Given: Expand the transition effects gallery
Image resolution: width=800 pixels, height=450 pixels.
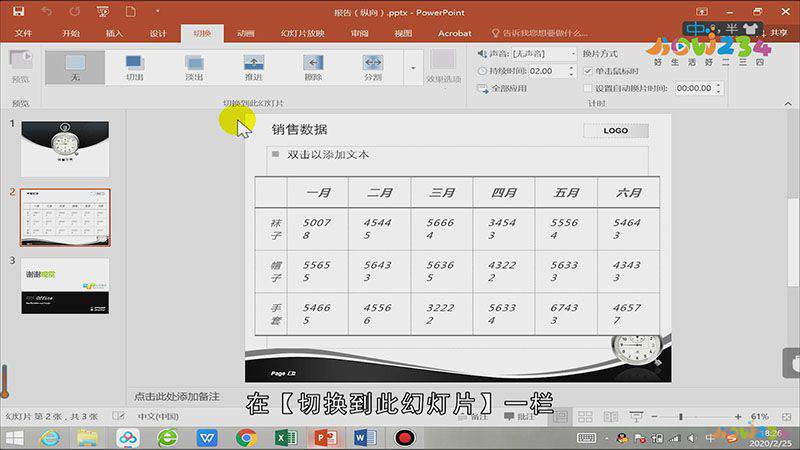Looking at the screenshot, I should [413, 68].
